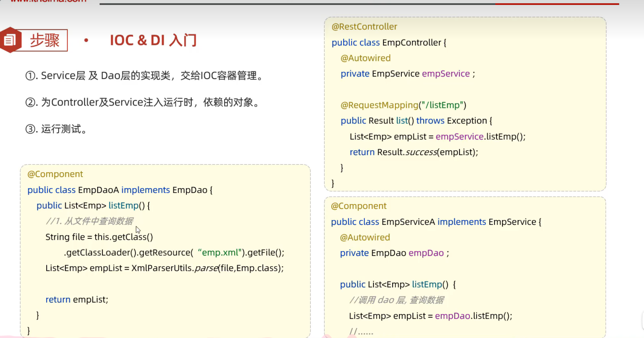Click the @RequestMapping annotation
644x338 pixels.
[x=379, y=105]
